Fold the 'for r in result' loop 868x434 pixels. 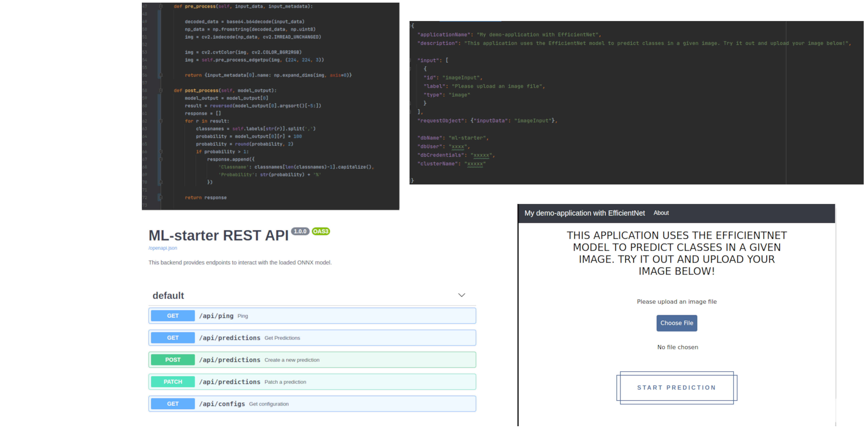[161, 121]
